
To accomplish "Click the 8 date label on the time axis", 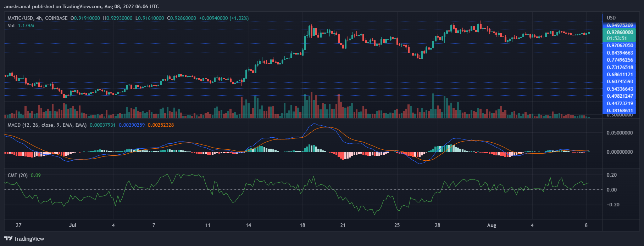I will pyautogui.click(x=586, y=225).
